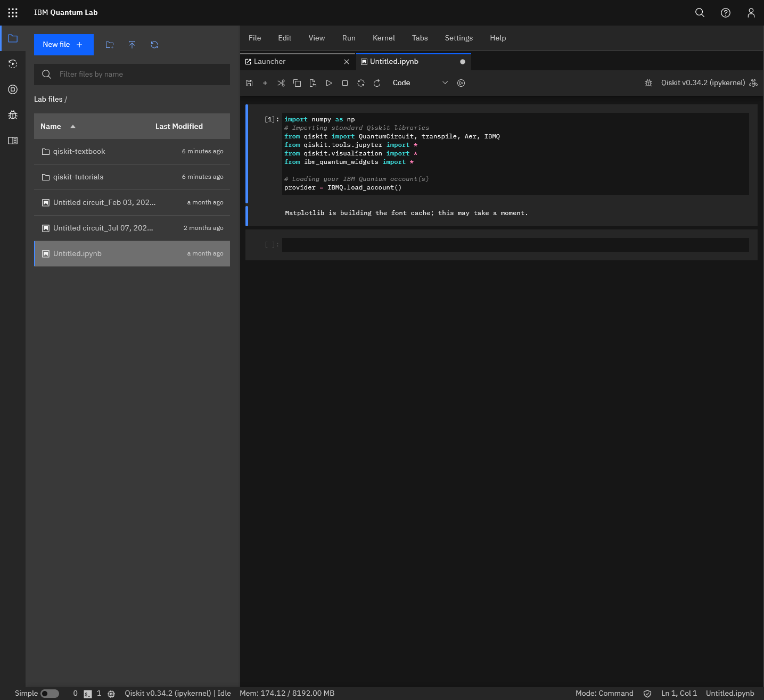The height and width of the screenshot is (700, 764).
Task: Select Untitled circuit_Feb 03 file
Action: click(132, 203)
